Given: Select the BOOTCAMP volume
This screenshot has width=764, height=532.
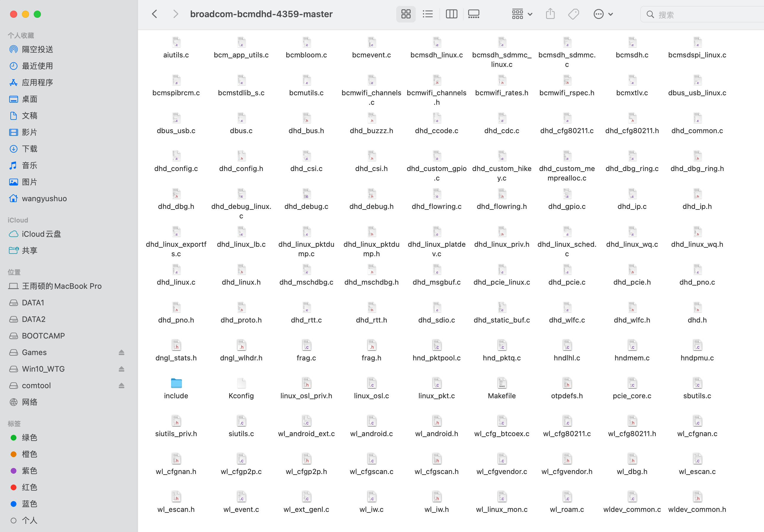Looking at the screenshot, I should [43, 336].
